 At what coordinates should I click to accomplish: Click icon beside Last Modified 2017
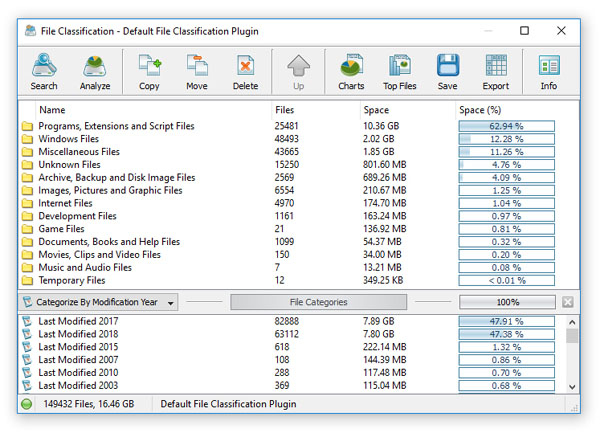tap(27, 321)
